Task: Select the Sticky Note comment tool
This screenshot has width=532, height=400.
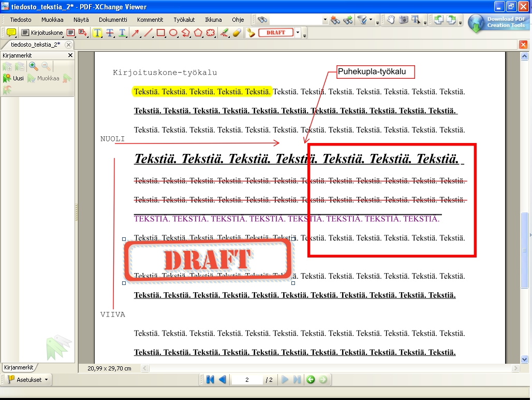Action: pyautogui.click(x=11, y=33)
